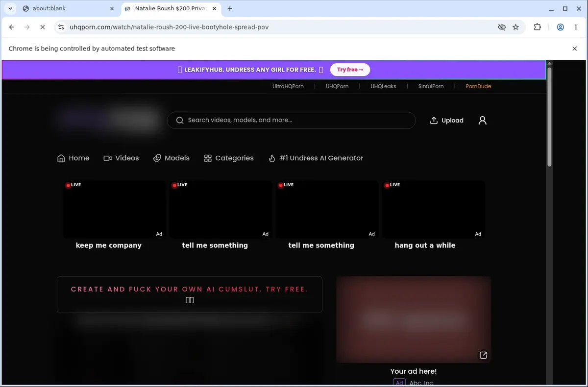
Task: Click the Try free button in the banner
Action: (x=350, y=70)
